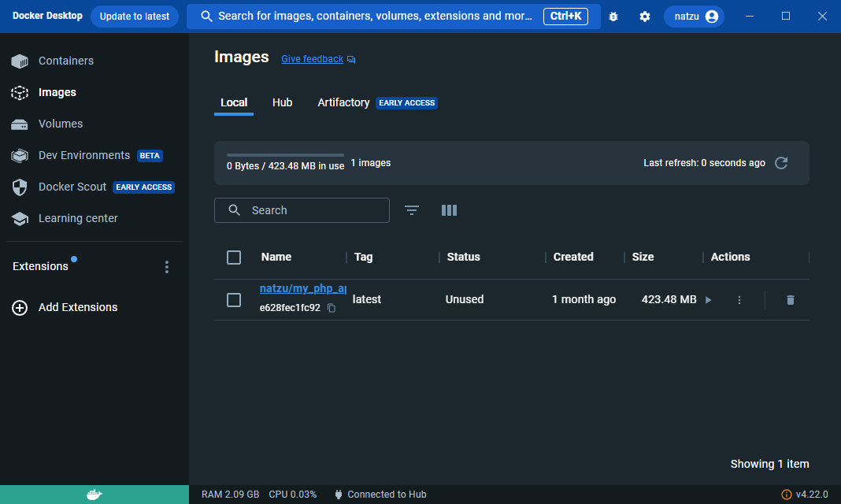
Task: Toggle the select-all images checkbox
Action: click(234, 258)
